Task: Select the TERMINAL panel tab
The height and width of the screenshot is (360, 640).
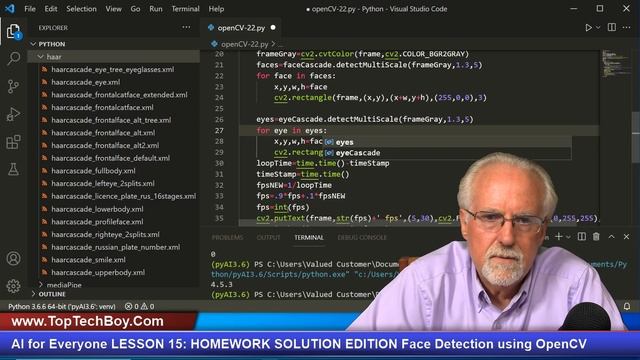Action: (309, 237)
